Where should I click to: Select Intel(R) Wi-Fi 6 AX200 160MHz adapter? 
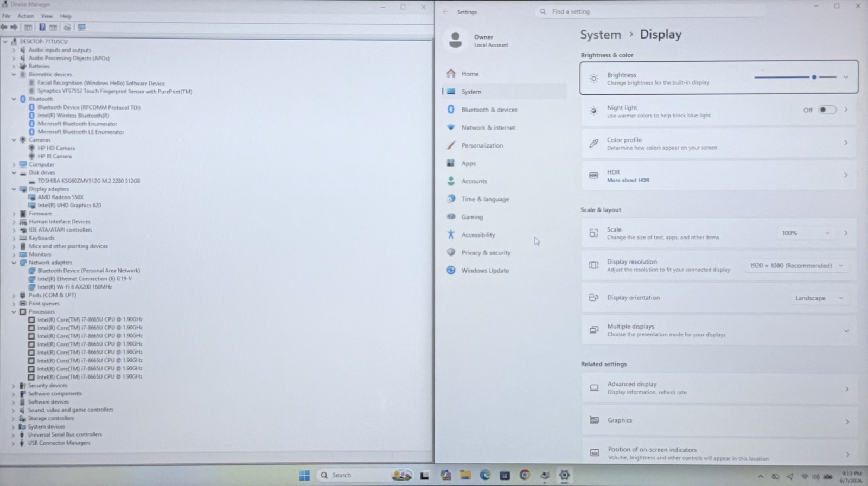tap(74, 287)
